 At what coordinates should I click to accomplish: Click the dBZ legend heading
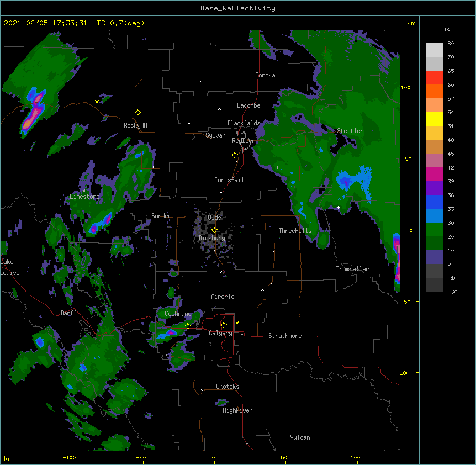coord(447,30)
